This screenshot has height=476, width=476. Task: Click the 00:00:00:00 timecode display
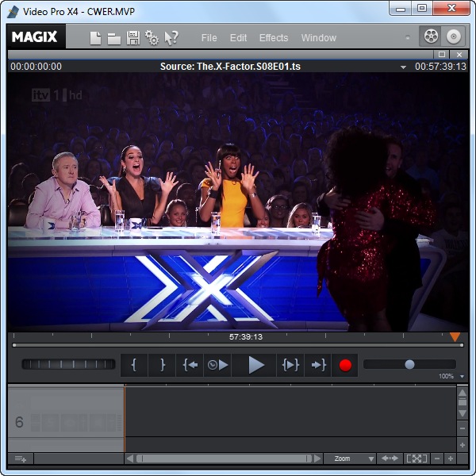pyautogui.click(x=36, y=67)
